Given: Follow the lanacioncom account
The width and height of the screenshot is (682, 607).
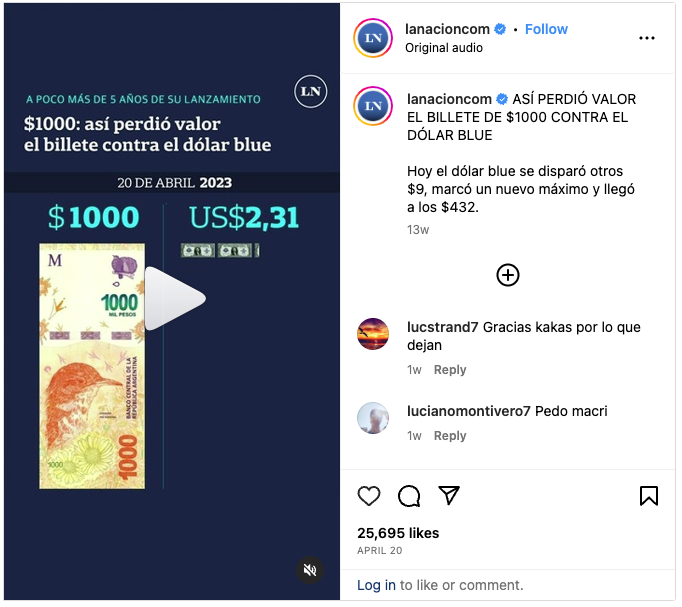Looking at the screenshot, I should coord(546,29).
